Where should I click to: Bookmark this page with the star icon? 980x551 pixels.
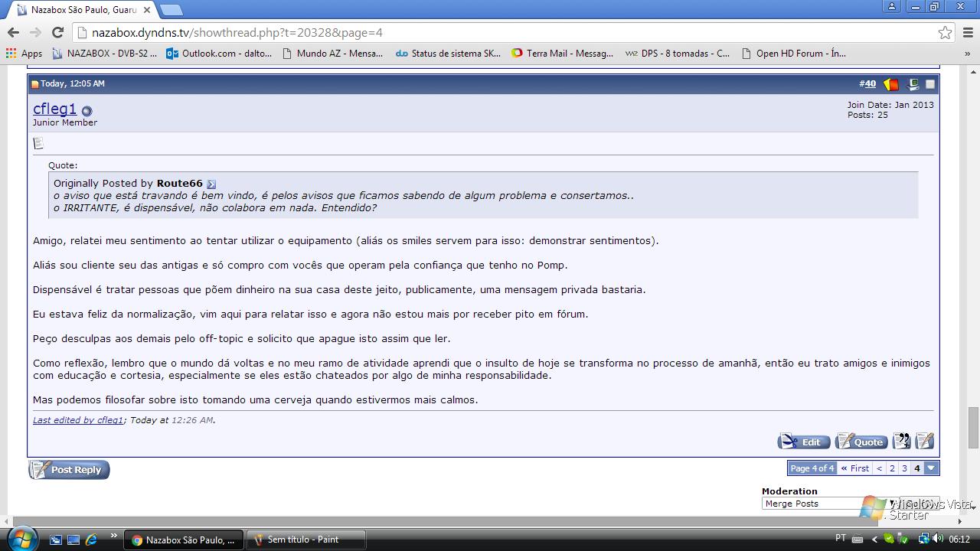pyautogui.click(x=945, y=33)
